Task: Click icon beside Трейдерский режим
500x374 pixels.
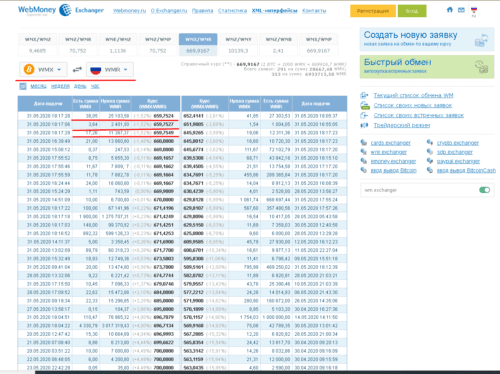Action: pyautogui.click(x=364, y=125)
